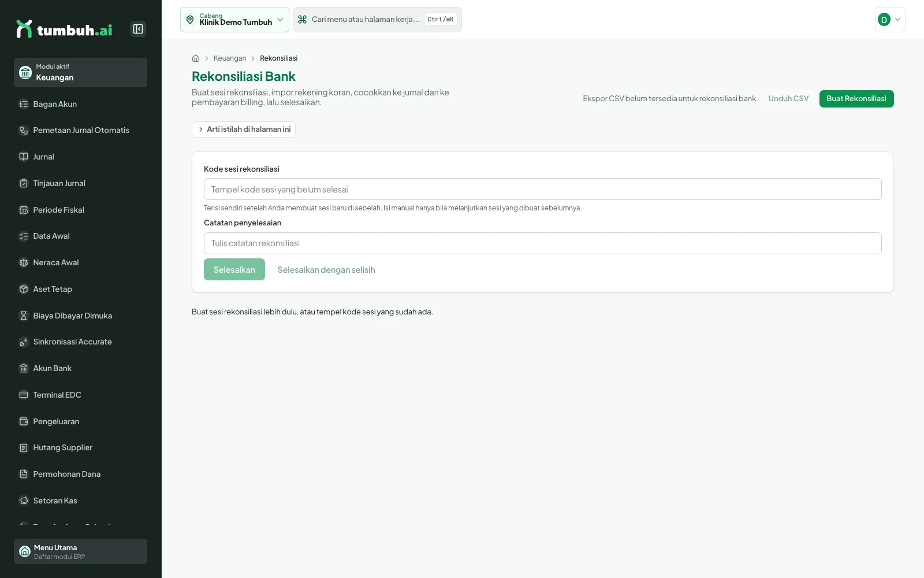Screen dimensions: 924x578
Task: Click the Hutang Supplier receipt icon
Action: (24, 447)
